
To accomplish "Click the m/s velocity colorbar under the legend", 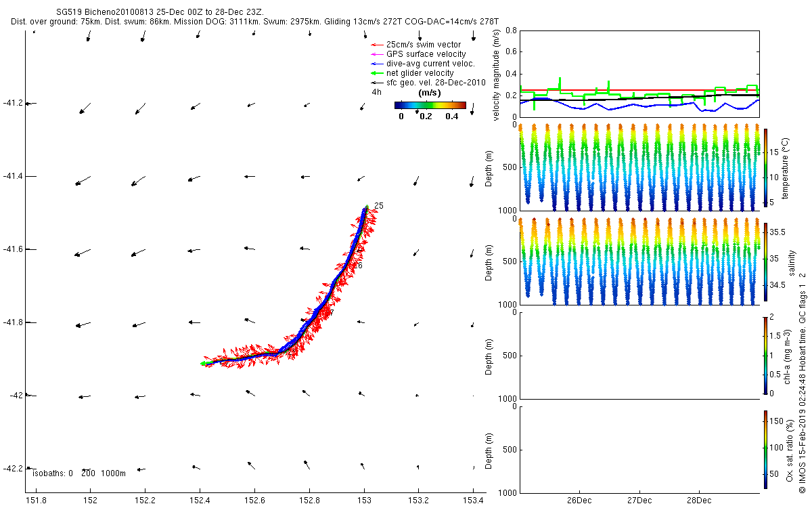I will [x=430, y=105].
